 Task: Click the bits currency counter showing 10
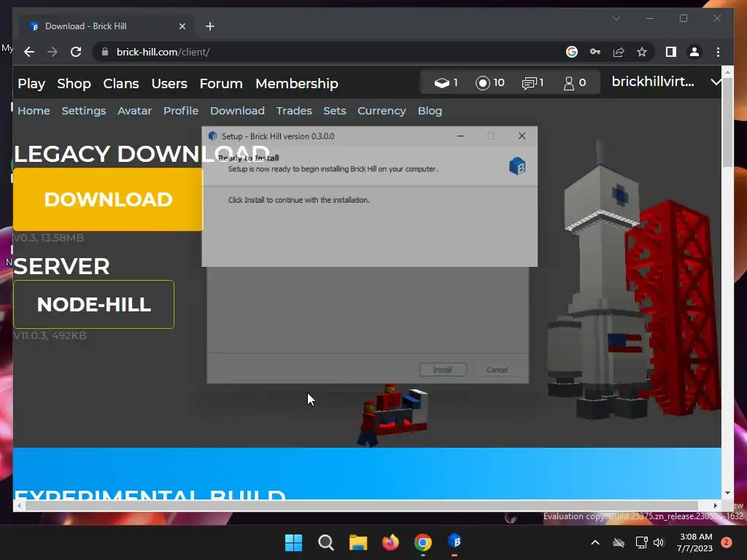pos(489,83)
